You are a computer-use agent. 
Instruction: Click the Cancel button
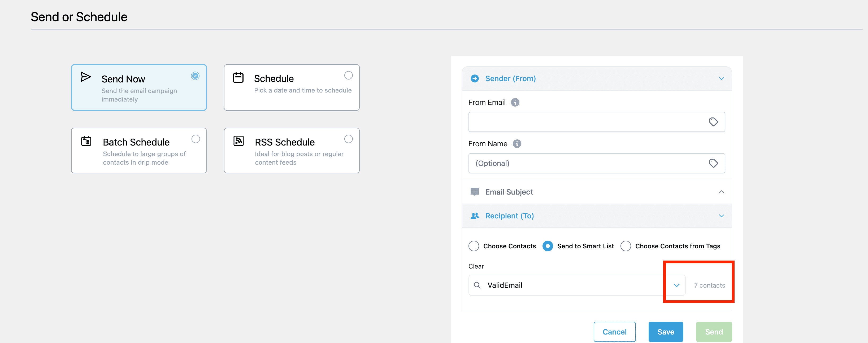click(x=614, y=332)
